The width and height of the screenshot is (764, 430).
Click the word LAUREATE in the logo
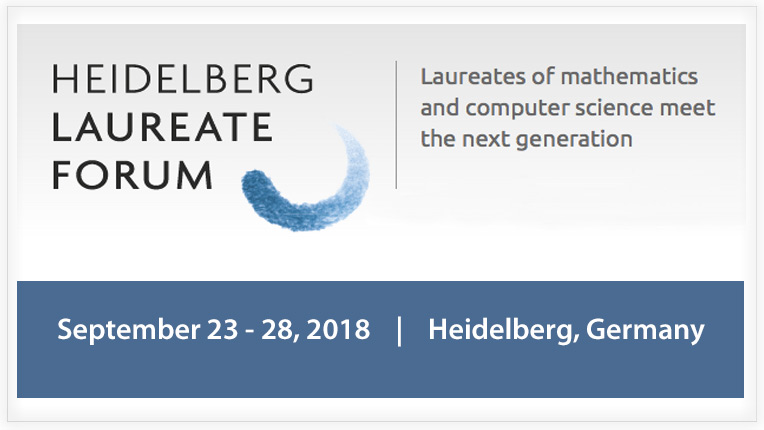[x=162, y=127]
